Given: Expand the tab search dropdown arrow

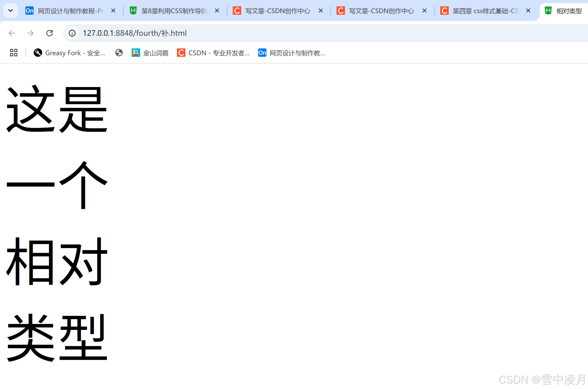Looking at the screenshot, I should pyautogui.click(x=11, y=11).
